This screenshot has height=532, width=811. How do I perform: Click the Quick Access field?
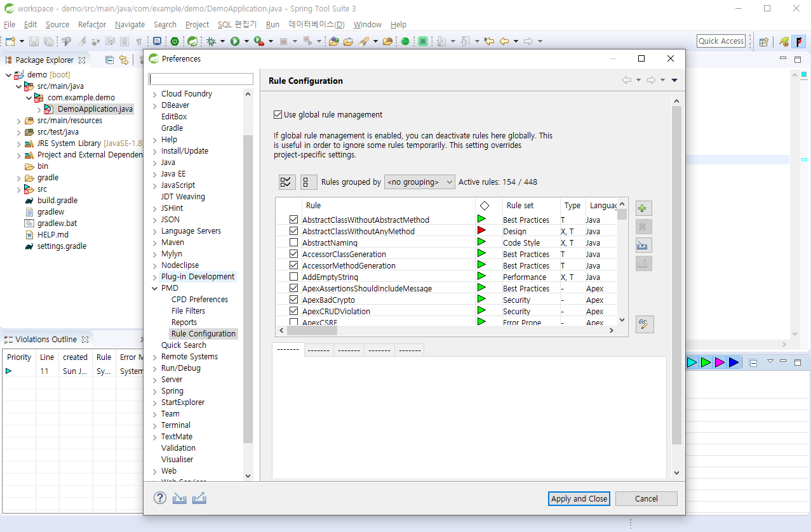[721, 41]
